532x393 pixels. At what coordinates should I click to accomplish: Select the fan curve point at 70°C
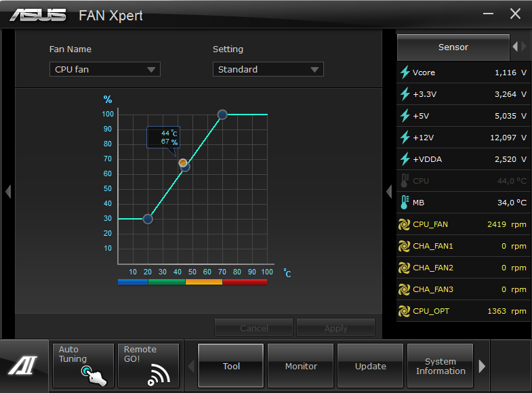222,115
